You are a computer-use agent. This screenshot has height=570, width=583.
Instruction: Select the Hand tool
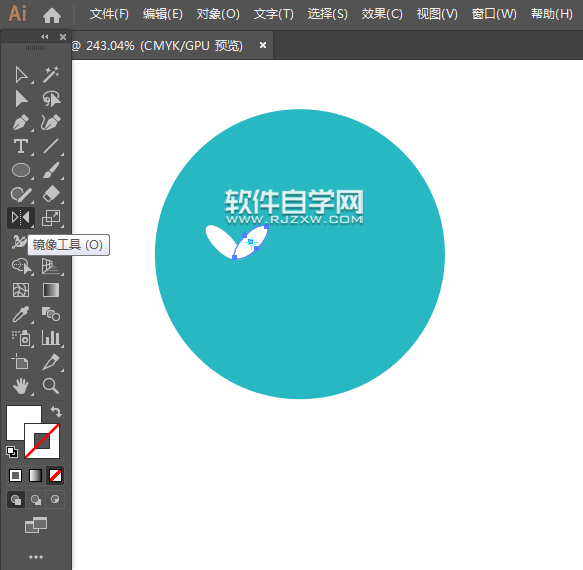tap(21, 386)
